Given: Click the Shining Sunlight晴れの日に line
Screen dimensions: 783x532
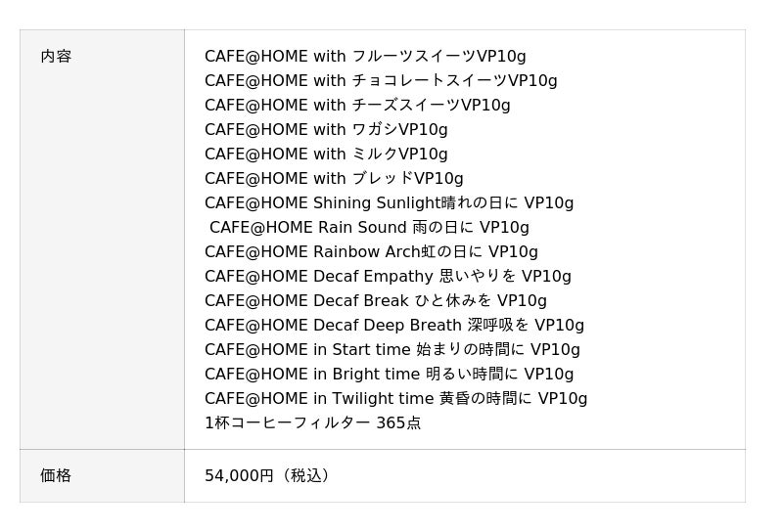Looking at the screenshot, I should (x=389, y=203).
